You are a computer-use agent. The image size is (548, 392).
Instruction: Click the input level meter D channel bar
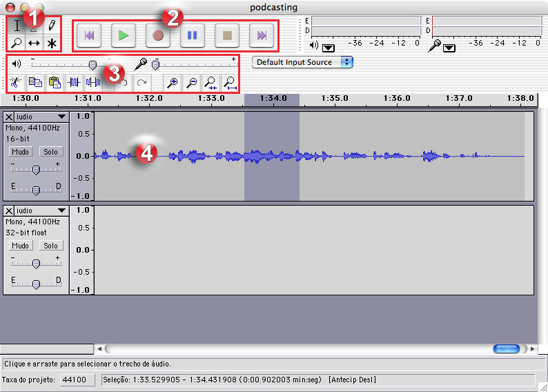(x=487, y=31)
